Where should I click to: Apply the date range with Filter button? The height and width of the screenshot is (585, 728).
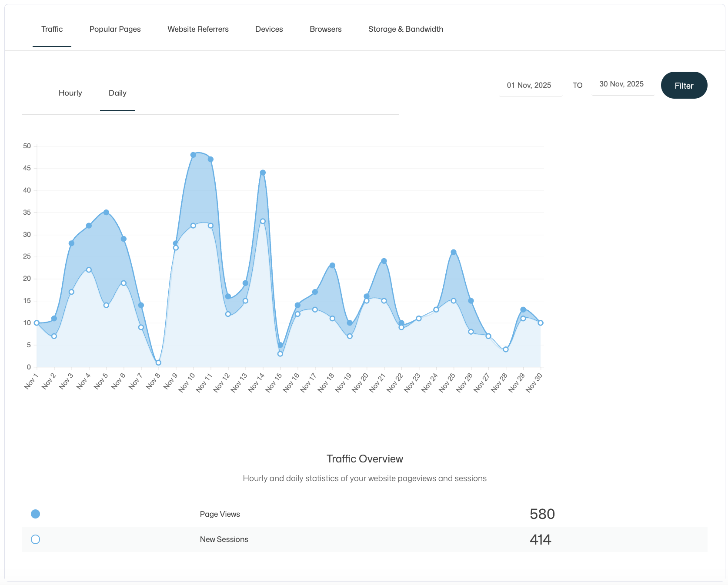pos(684,85)
